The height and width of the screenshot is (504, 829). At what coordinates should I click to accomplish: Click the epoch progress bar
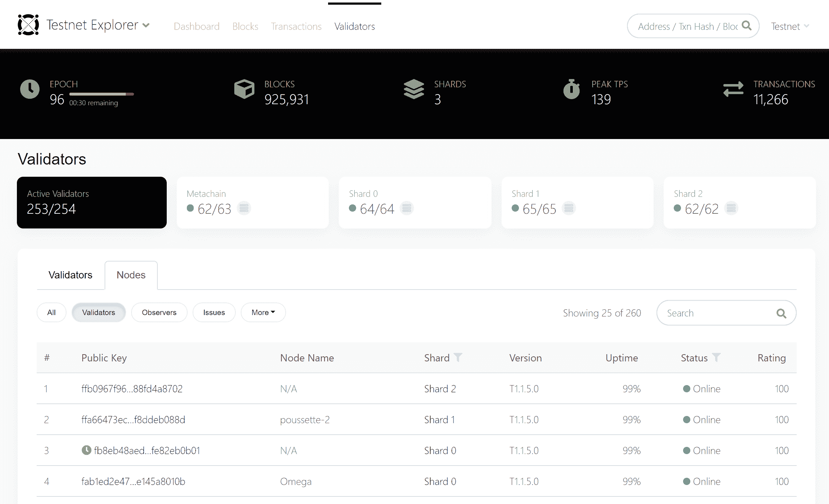tap(101, 94)
